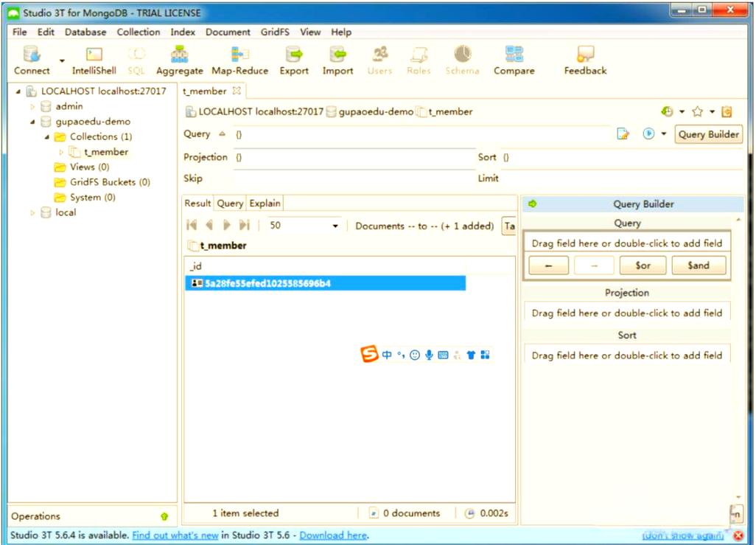Click the green Operations status icon

point(164,516)
